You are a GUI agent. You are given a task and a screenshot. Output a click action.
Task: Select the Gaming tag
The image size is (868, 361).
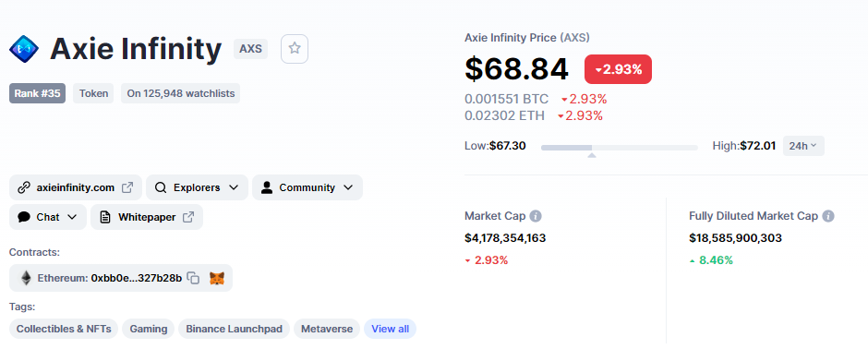tap(149, 329)
